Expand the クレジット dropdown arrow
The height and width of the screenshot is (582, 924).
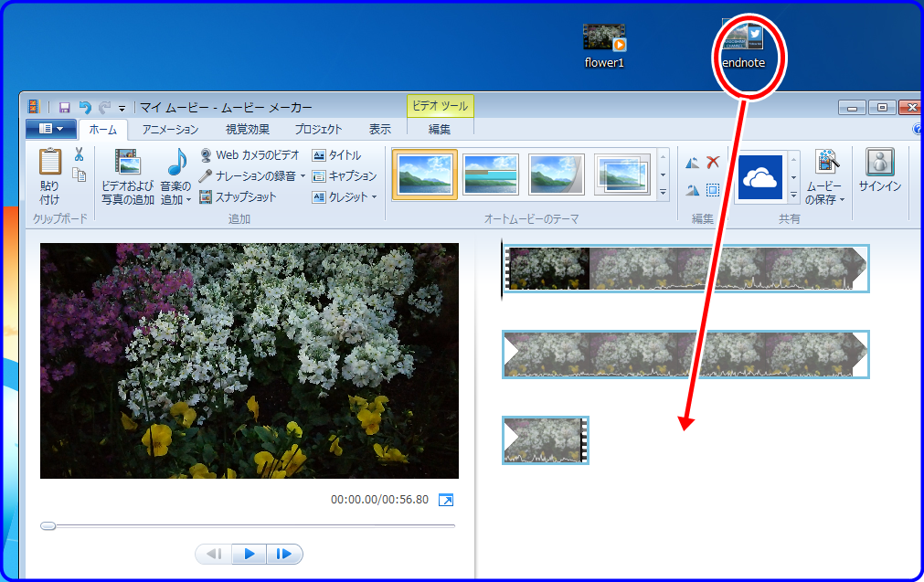pyautogui.click(x=374, y=197)
